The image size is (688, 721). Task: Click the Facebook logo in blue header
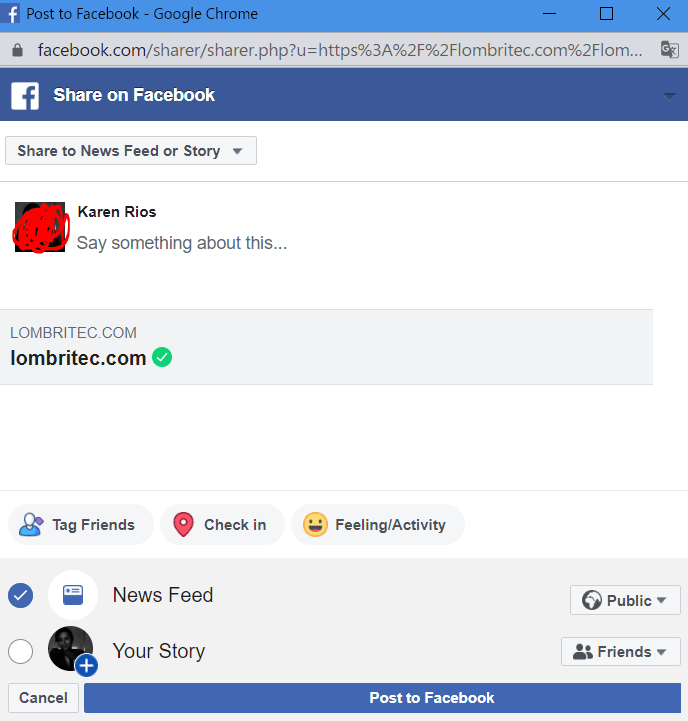[x=25, y=96]
